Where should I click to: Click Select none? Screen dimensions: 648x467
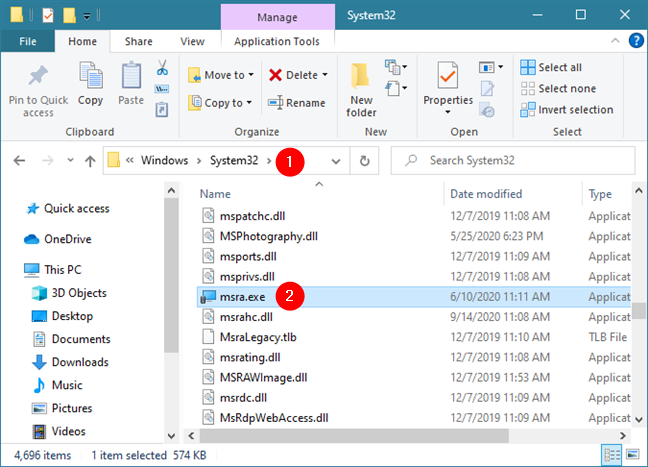click(x=558, y=88)
